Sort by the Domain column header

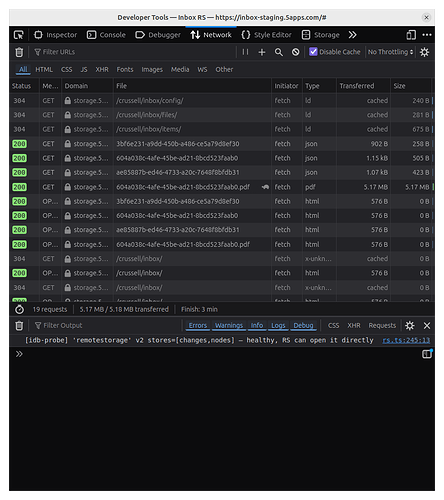[88, 86]
